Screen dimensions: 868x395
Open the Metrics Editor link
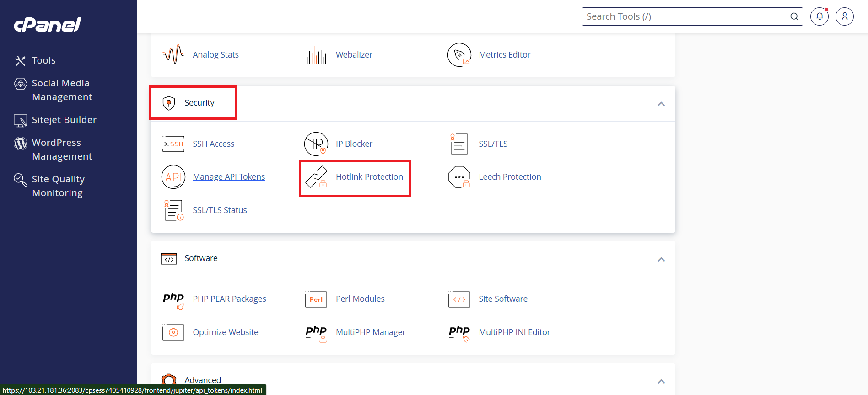(x=505, y=55)
